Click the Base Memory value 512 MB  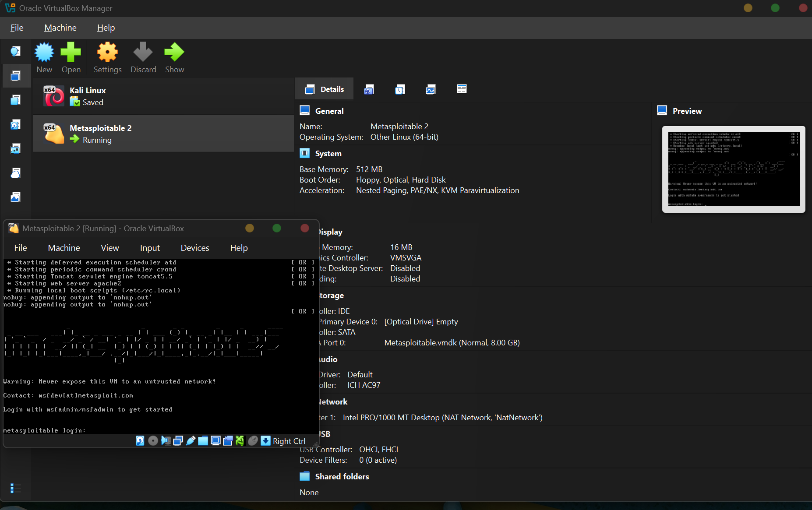tap(369, 169)
